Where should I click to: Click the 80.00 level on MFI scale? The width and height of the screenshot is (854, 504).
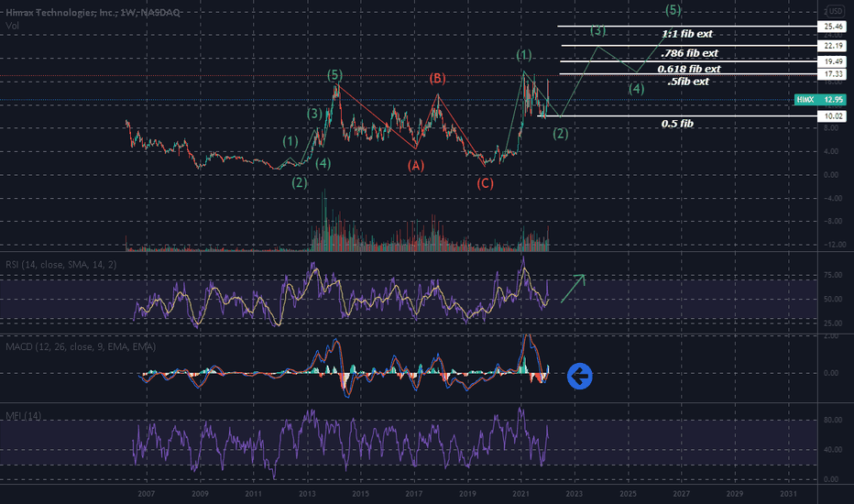833,420
